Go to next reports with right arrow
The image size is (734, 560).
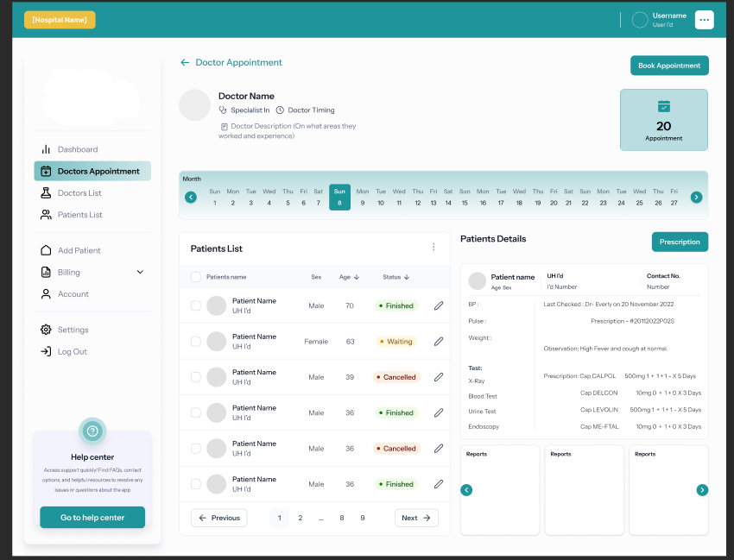coord(702,490)
